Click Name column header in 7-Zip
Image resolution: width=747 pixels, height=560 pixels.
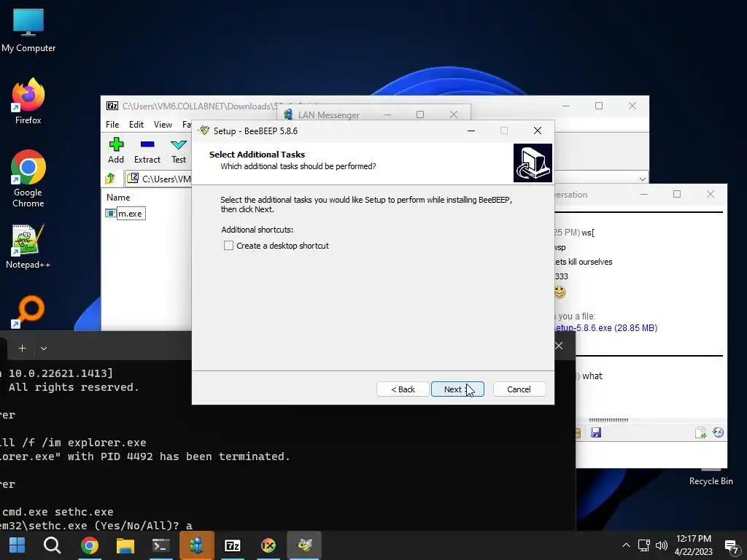[x=118, y=197]
